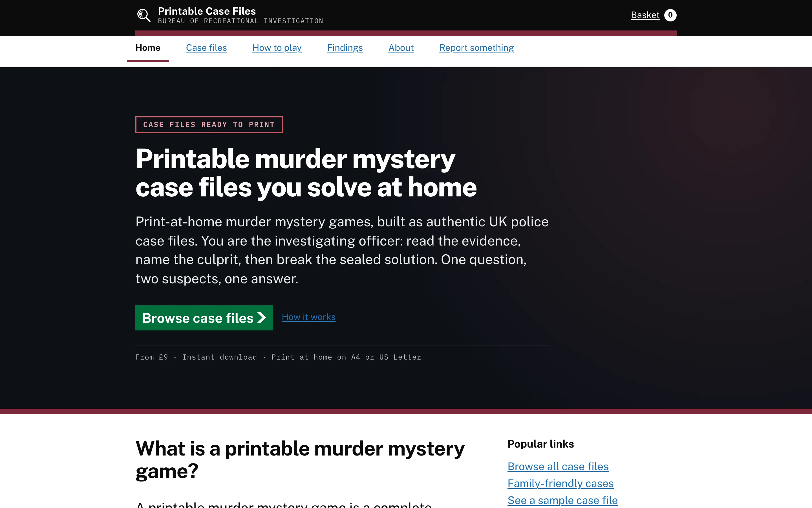
Task: Click the basket item count badge
Action: click(x=670, y=15)
